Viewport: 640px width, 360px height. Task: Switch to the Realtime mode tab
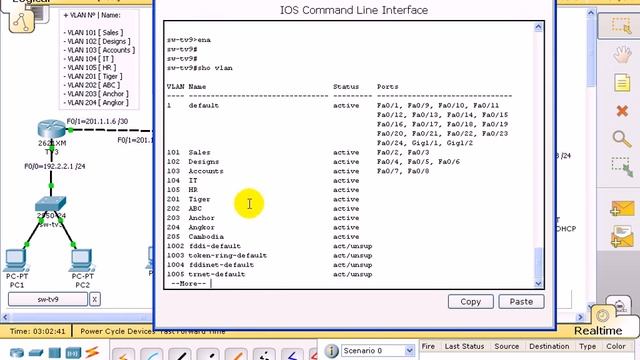pyautogui.click(x=598, y=330)
